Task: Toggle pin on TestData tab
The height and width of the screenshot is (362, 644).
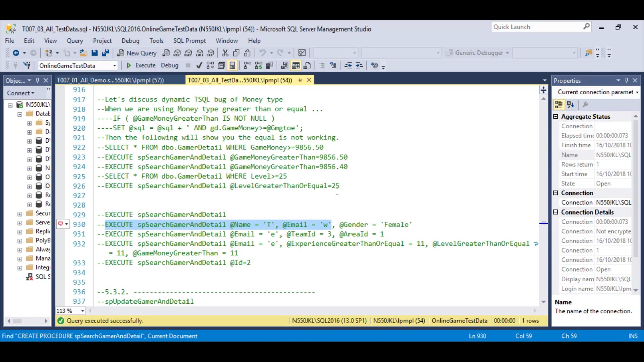Action: pos(300,80)
